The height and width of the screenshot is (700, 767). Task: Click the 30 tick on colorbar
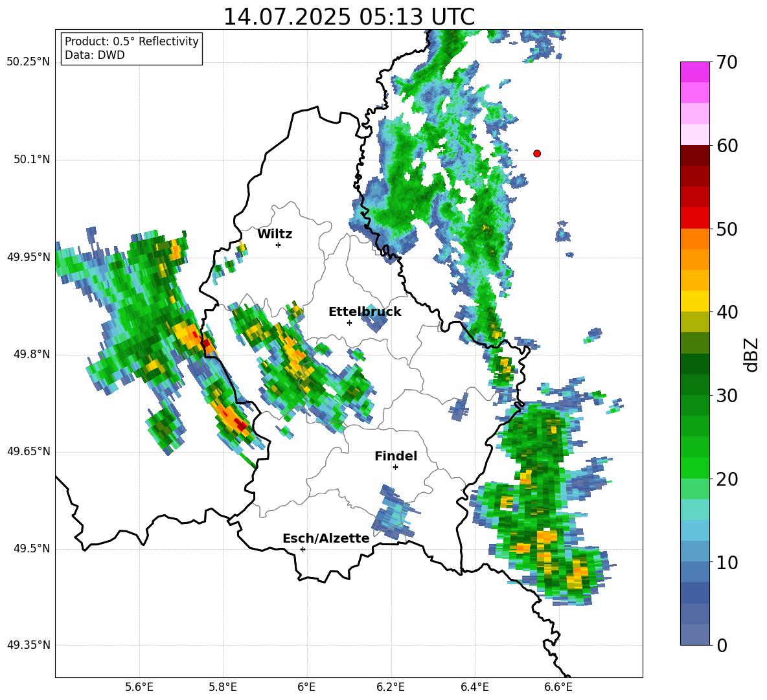727,396
